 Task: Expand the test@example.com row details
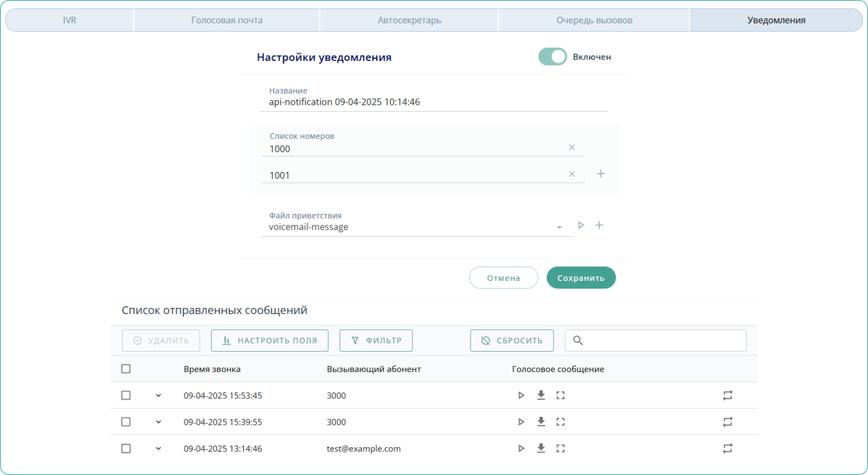pyautogui.click(x=158, y=449)
